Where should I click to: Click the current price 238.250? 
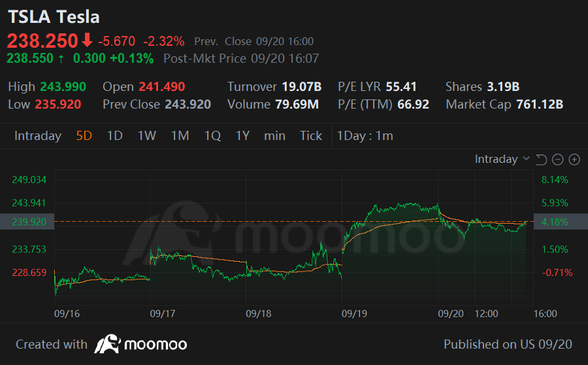click(42, 41)
